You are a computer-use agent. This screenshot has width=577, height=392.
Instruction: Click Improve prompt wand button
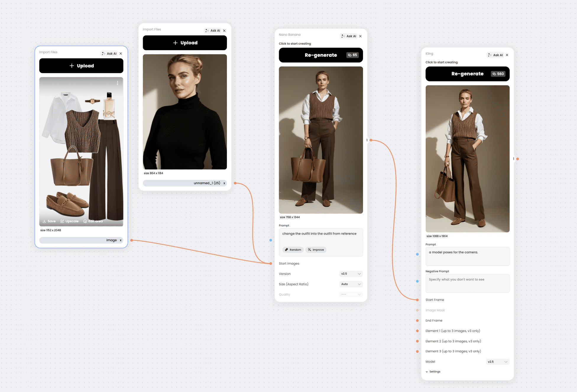coord(316,250)
